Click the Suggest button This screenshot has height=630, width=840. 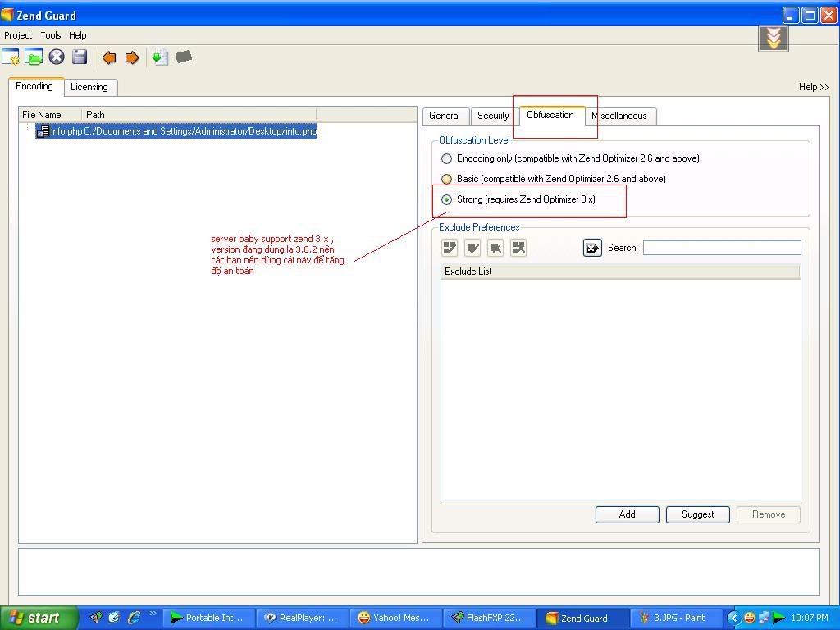pyautogui.click(x=698, y=514)
